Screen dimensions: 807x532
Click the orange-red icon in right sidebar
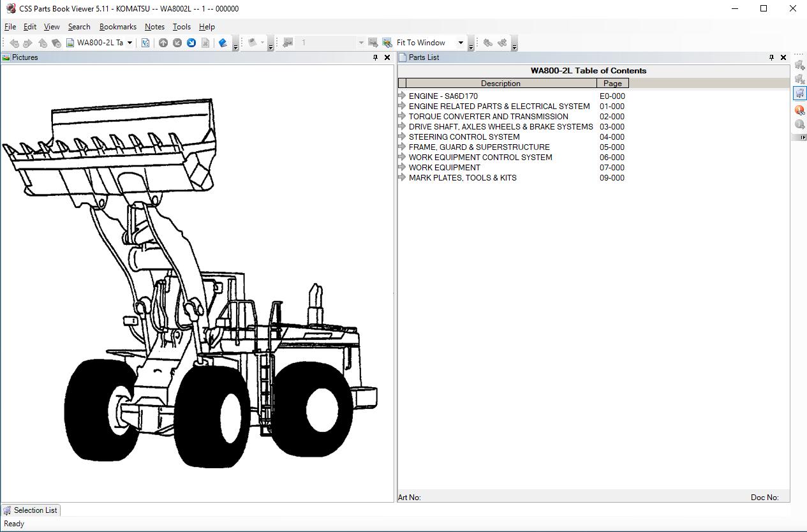click(799, 110)
